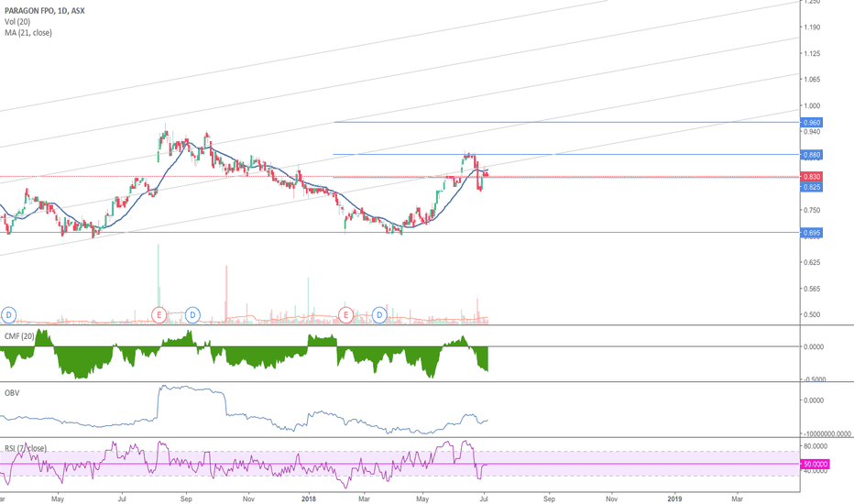Click the 0.825 blue price label
854x504 pixels.
click(812, 187)
